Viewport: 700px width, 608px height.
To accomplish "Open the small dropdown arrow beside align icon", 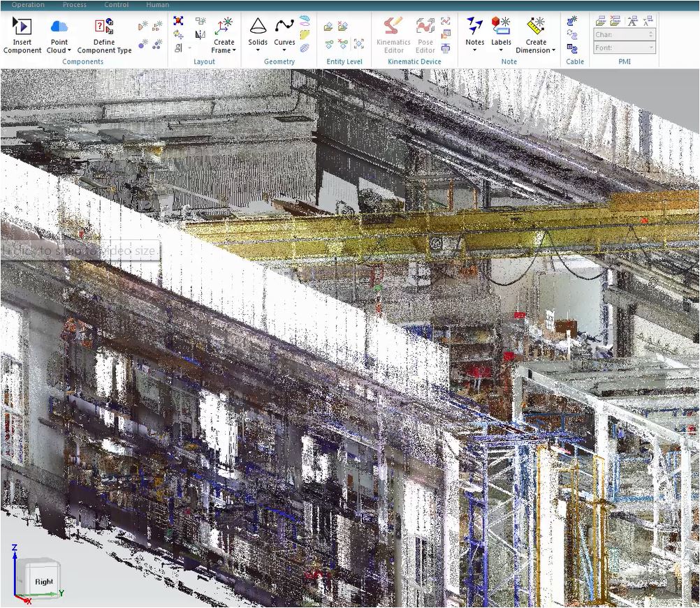I will point(190,47).
